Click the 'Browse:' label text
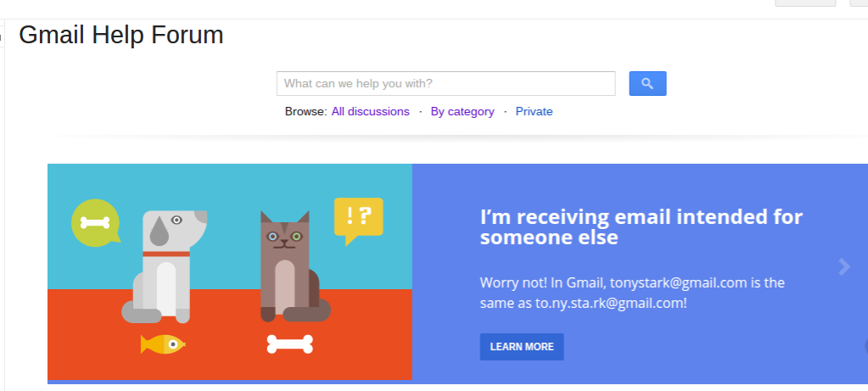 coord(306,112)
